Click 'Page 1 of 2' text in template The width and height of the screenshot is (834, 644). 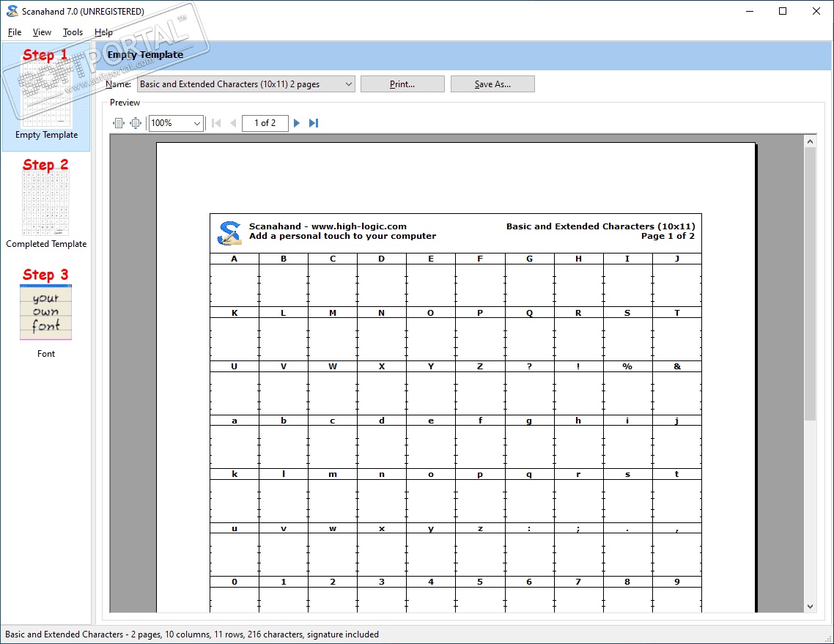(668, 236)
